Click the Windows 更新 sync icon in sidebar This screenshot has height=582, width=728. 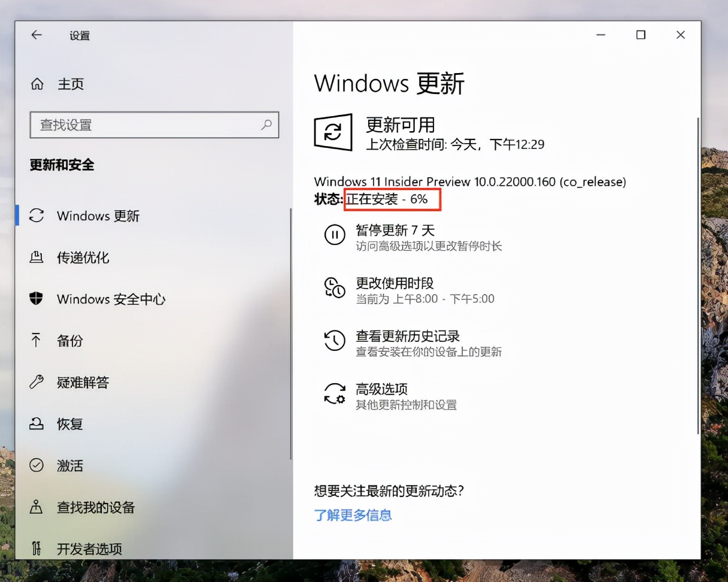[37, 216]
